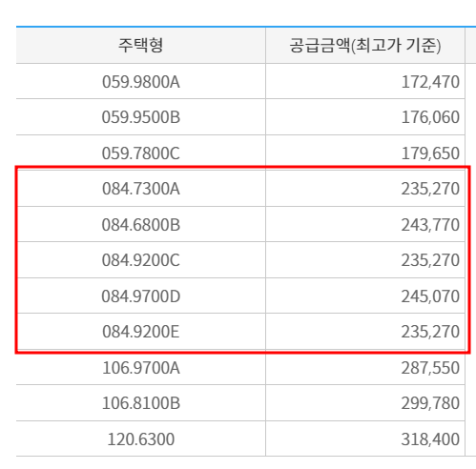This screenshot has width=476, height=469.
Task: Select housing type 084.6800B cell
Action: [x=141, y=224]
